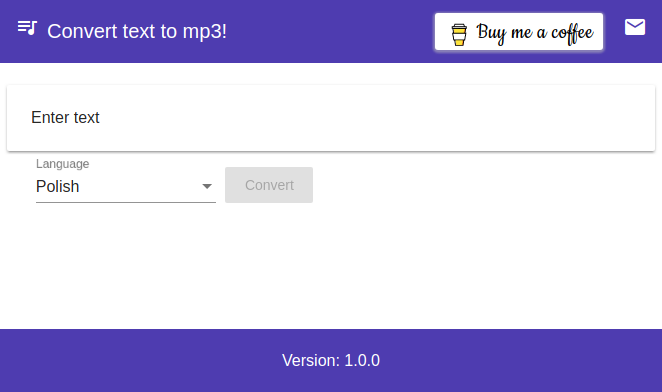Click the right end of the text entry card
This screenshot has height=392, width=662.
click(633, 118)
